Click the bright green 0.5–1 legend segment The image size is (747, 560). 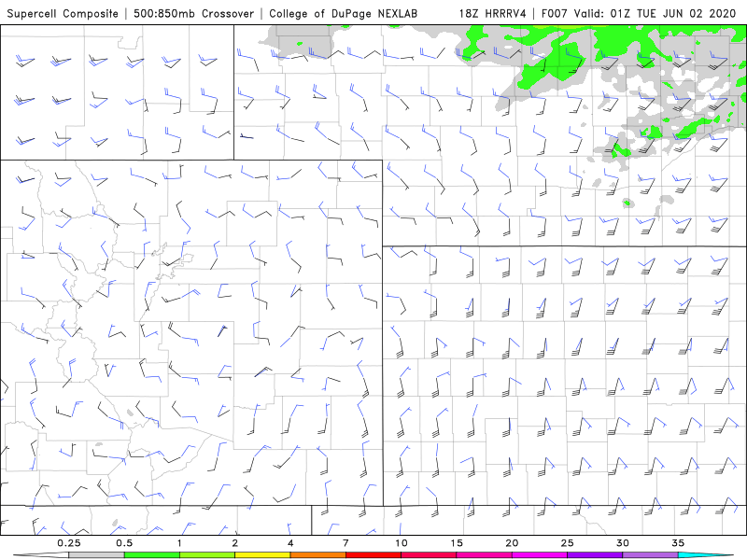(x=152, y=555)
